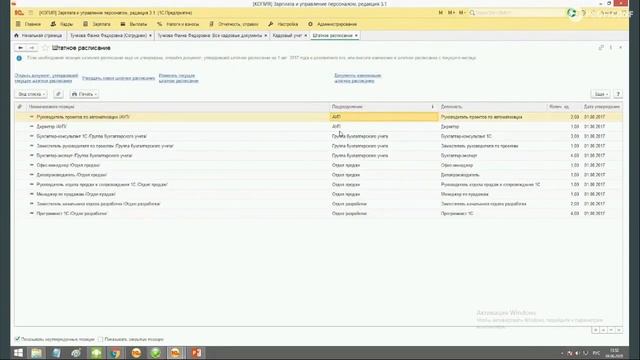Close the Кадровый учет tab
The height and width of the screenshot is (360, 640).
pyautogui.click(x=306, y=36)
